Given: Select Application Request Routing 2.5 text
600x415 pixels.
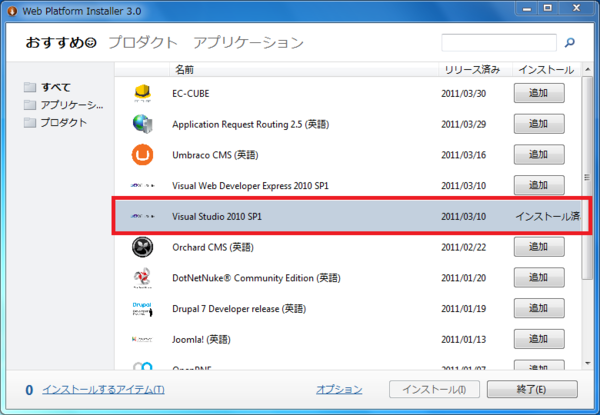Looking at the screenshot, I should (251, 124).
